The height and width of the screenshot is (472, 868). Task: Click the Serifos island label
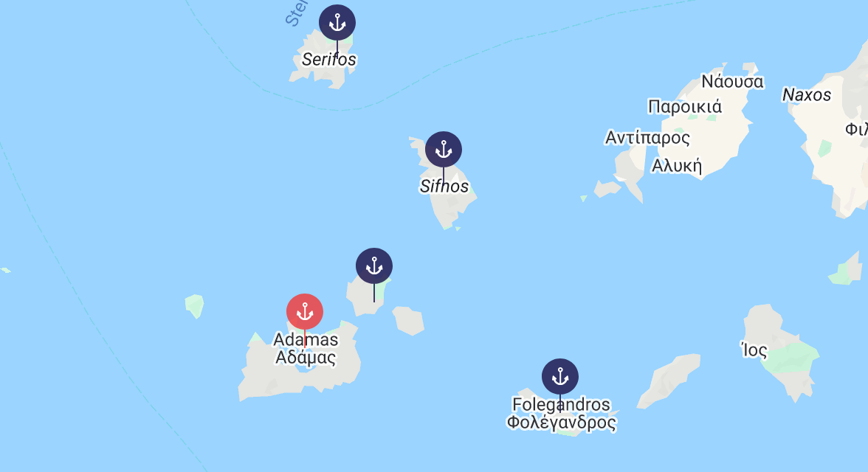[329, 59]
